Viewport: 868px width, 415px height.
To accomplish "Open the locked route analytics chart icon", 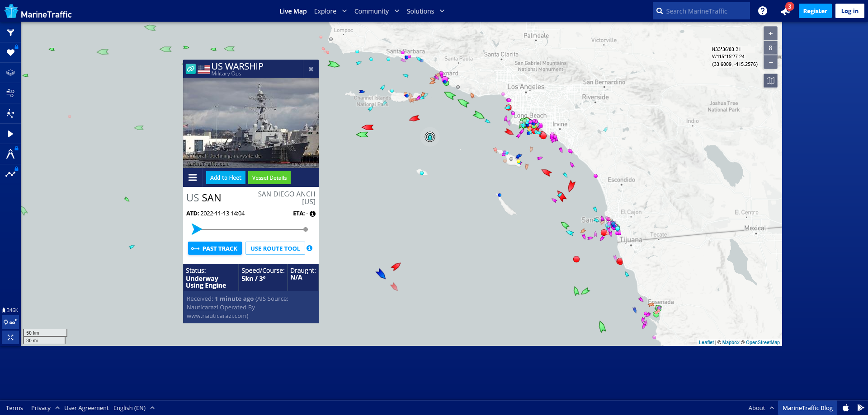I will pos(10,174).
